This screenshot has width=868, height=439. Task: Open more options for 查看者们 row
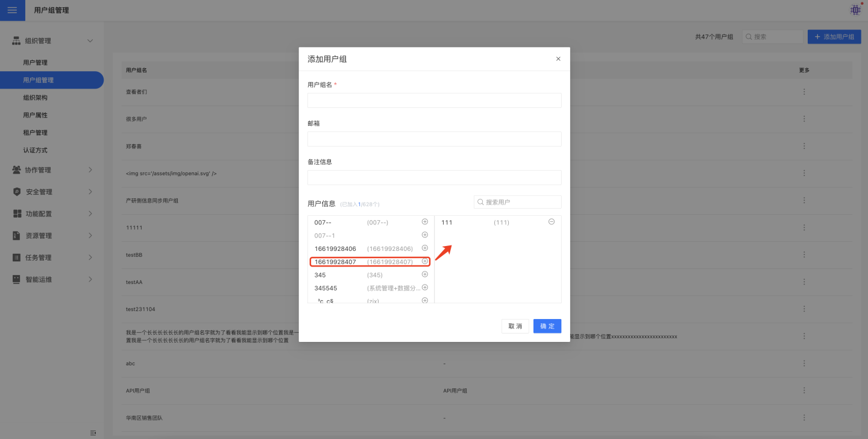click(x=804, y=92)
